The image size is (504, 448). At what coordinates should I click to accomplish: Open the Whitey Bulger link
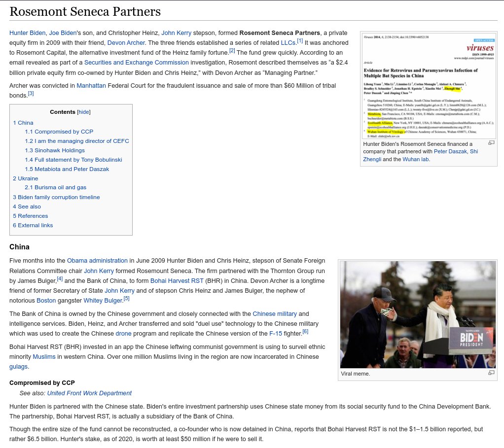coord(103,301)
